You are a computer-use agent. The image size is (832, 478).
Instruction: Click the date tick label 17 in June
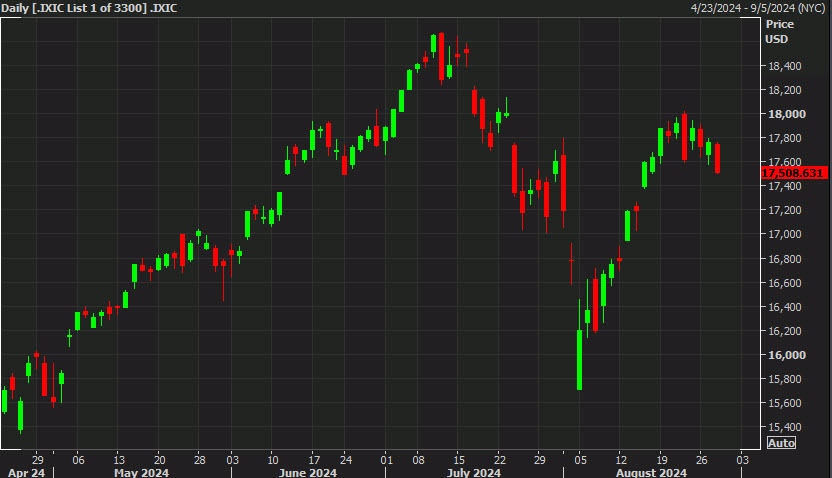pyautogui.click(x=314, y=459)
